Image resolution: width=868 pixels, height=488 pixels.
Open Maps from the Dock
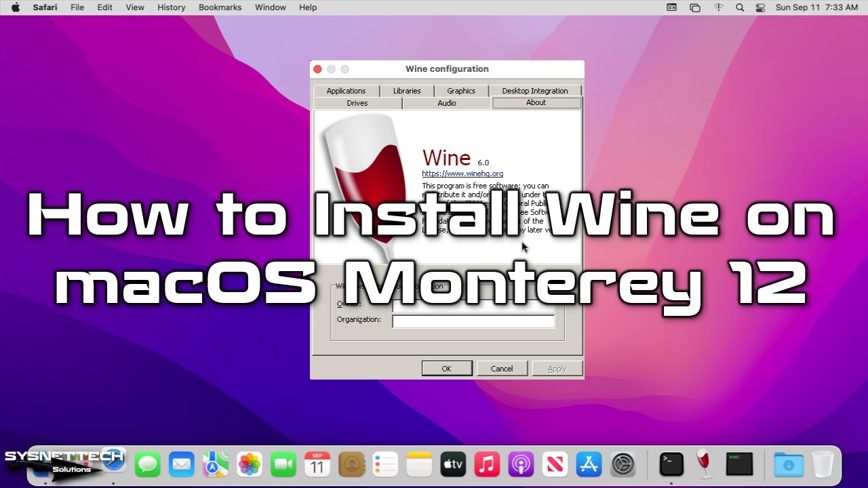click(216, 464)
